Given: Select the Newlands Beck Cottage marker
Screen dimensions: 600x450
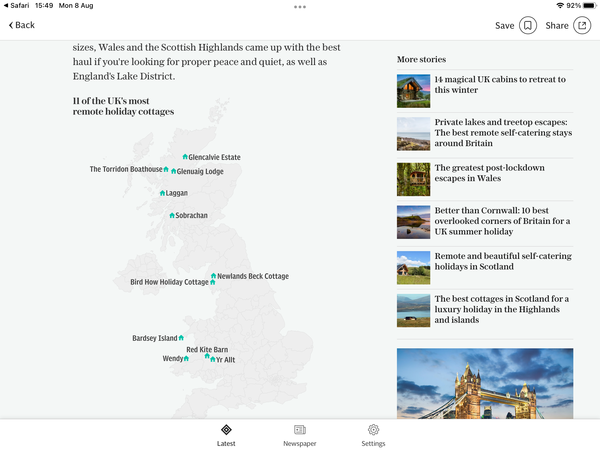Looking at the screenshot, I should (x=213, y=276).
